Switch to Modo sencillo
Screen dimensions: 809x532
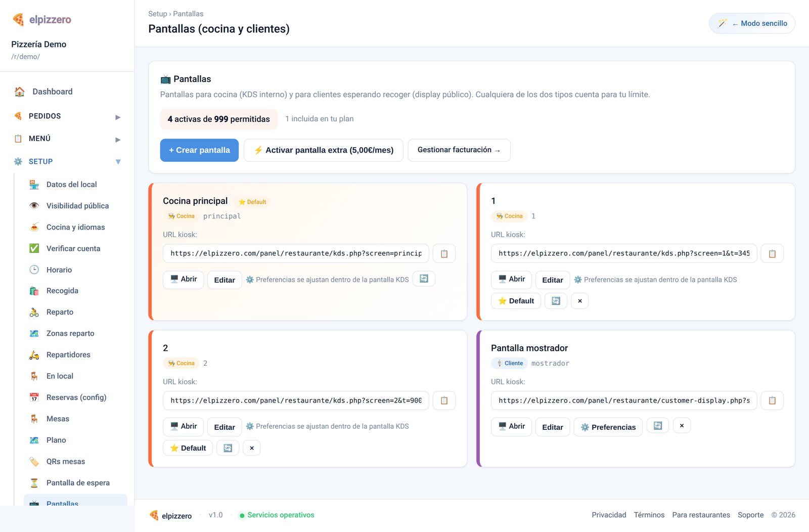(x=752, y=23)
